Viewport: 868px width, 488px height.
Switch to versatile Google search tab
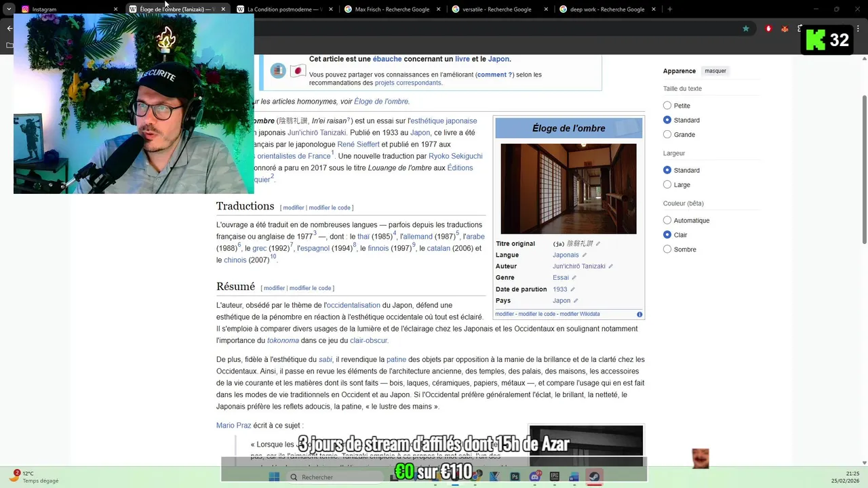click(500, 9)
